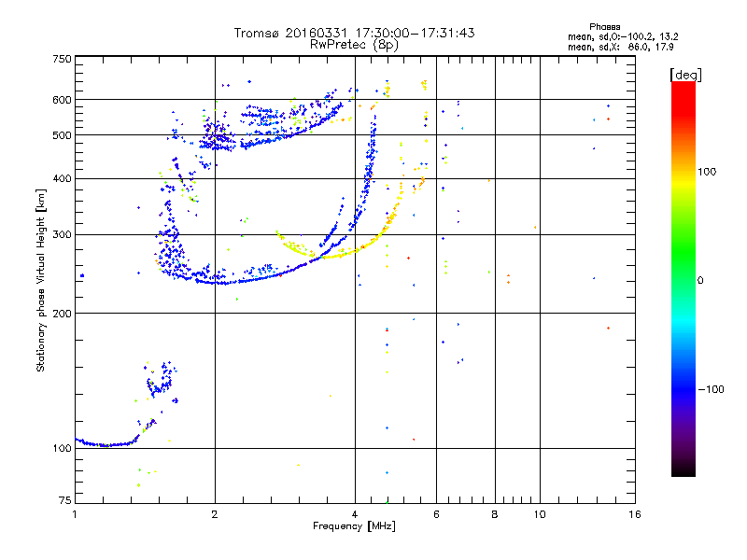Click the colorbar tick label '100'
Viewport: 747px width, 560px height.
click(x=707, y=172)
